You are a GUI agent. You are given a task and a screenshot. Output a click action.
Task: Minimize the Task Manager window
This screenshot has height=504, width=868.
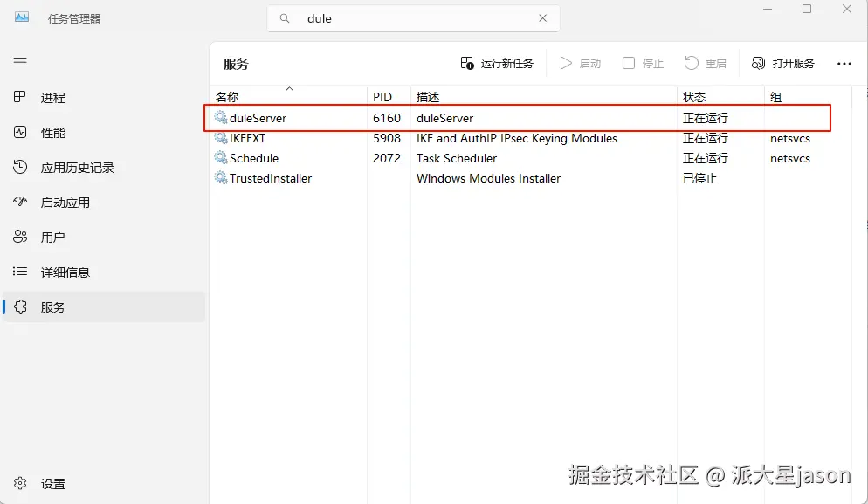tap(768, 9)
